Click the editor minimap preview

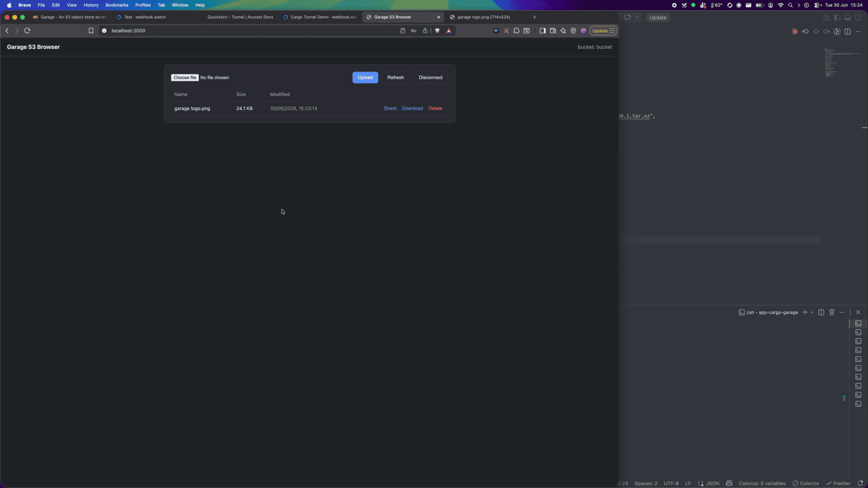[841, 63]
